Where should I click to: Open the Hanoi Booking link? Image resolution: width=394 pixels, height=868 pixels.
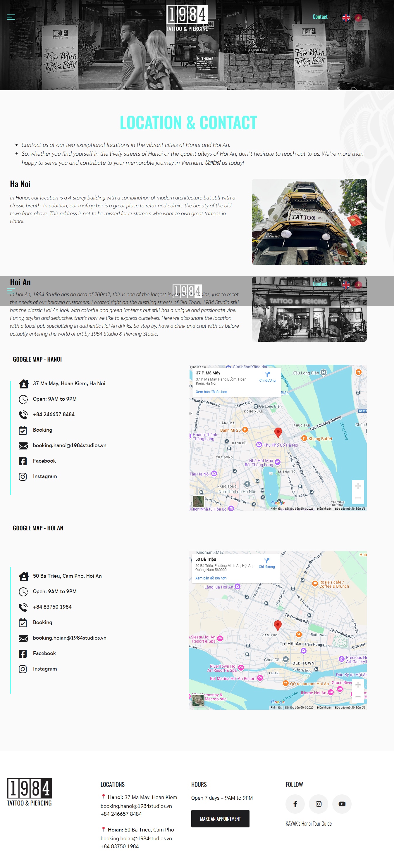pos(42,430)
